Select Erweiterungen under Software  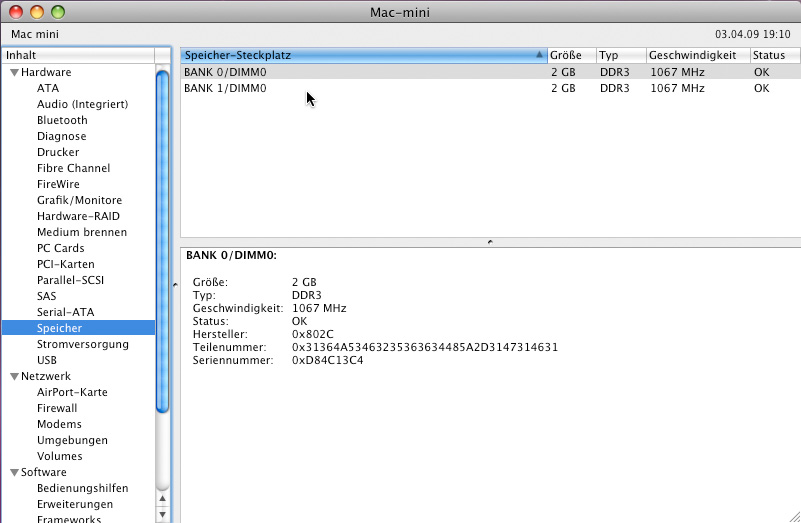(75, 504)
